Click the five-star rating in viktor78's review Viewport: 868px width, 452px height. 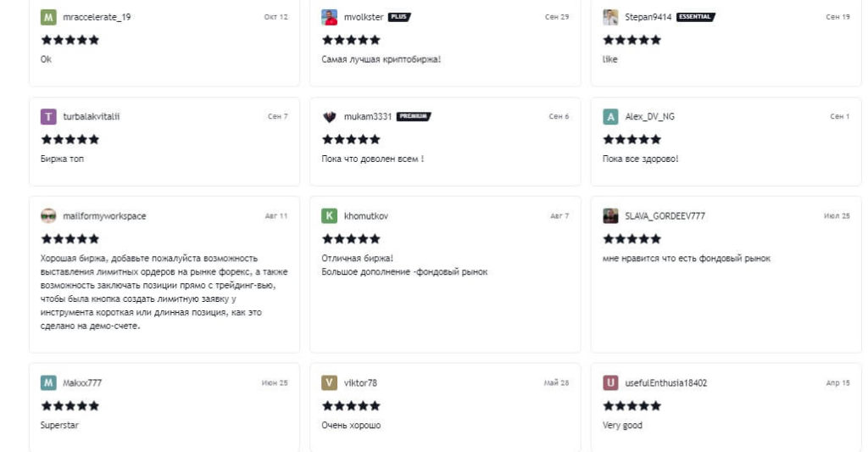point(351,405)
